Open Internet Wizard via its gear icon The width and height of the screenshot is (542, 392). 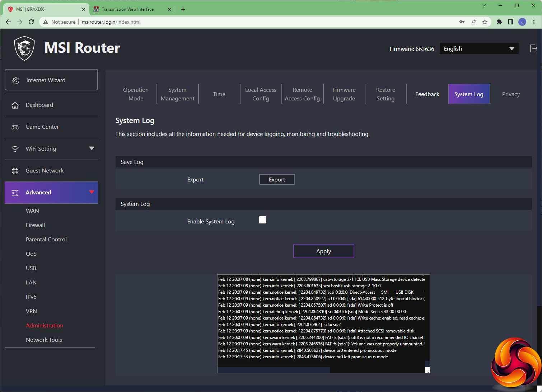click(16, 81)
